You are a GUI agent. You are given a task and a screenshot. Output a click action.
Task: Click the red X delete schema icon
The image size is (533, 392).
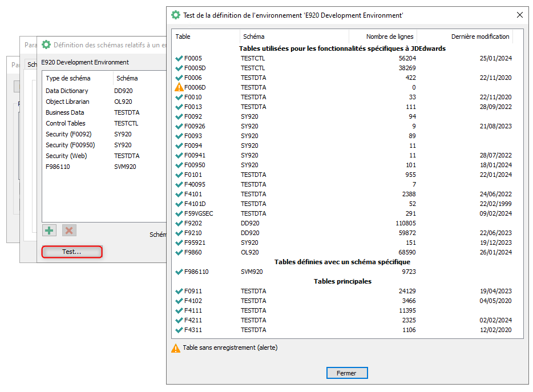(x=69, y=231)
